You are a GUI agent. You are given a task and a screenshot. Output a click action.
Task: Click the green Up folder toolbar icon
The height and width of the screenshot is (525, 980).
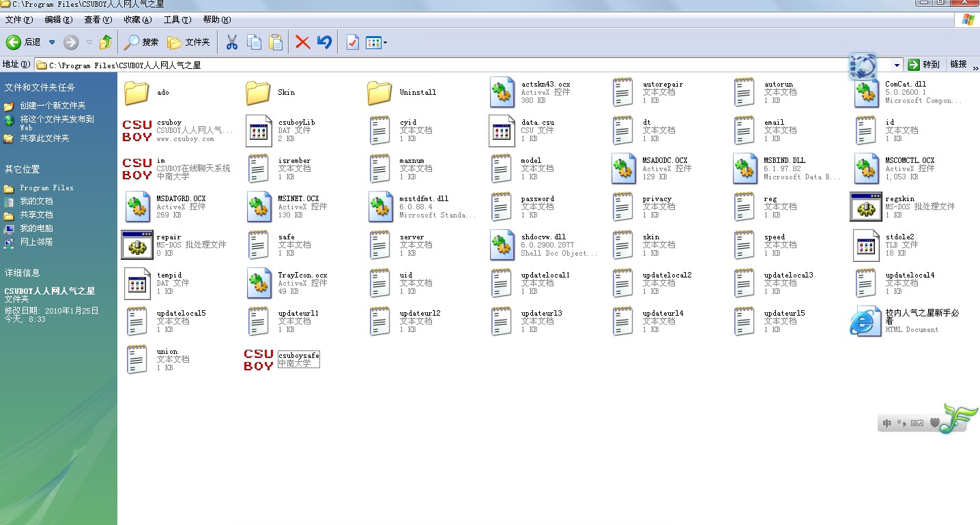[x=105, y=42]
